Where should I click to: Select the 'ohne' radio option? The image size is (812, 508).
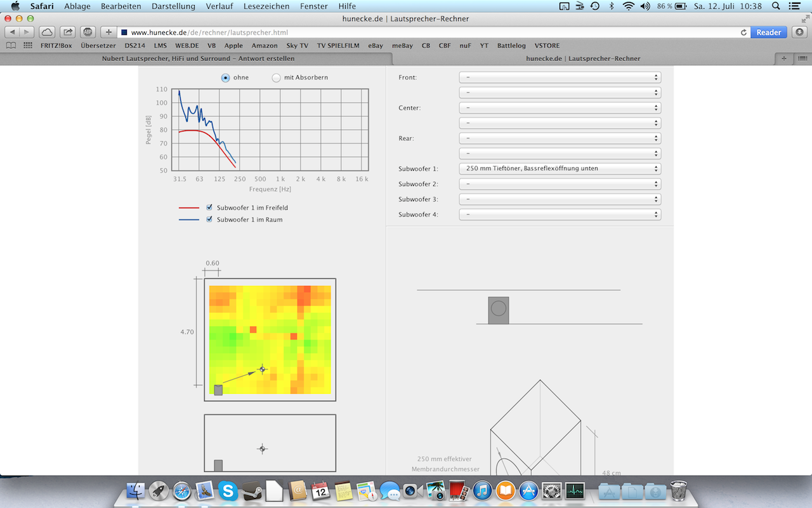225,77
